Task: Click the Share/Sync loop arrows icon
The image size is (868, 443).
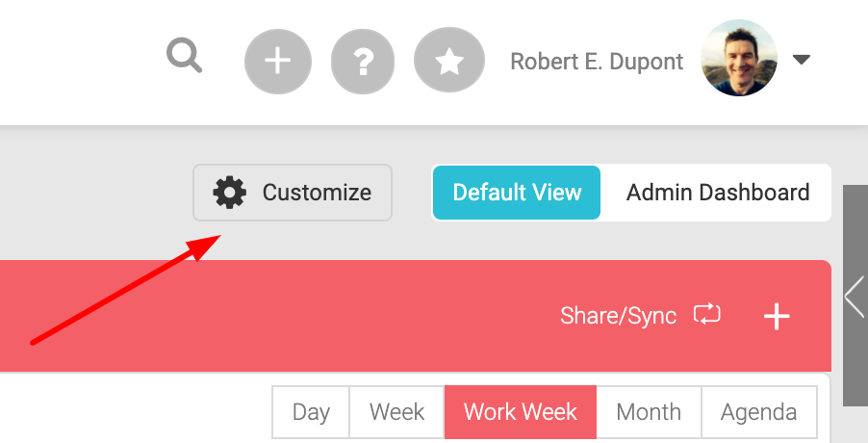Action: [x=707, y=315]
